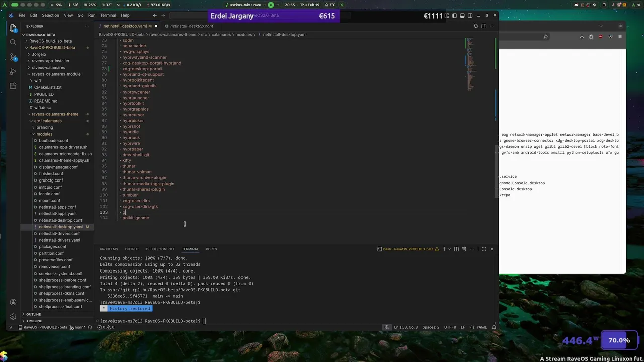
Task: Create a new terminal with the plus icon
Action: click(x=444, y=249)
